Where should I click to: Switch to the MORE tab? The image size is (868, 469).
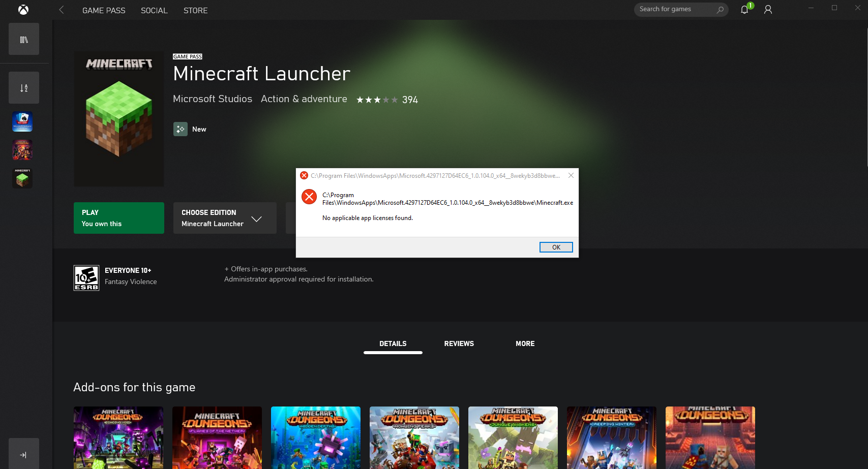coord(525,343)
